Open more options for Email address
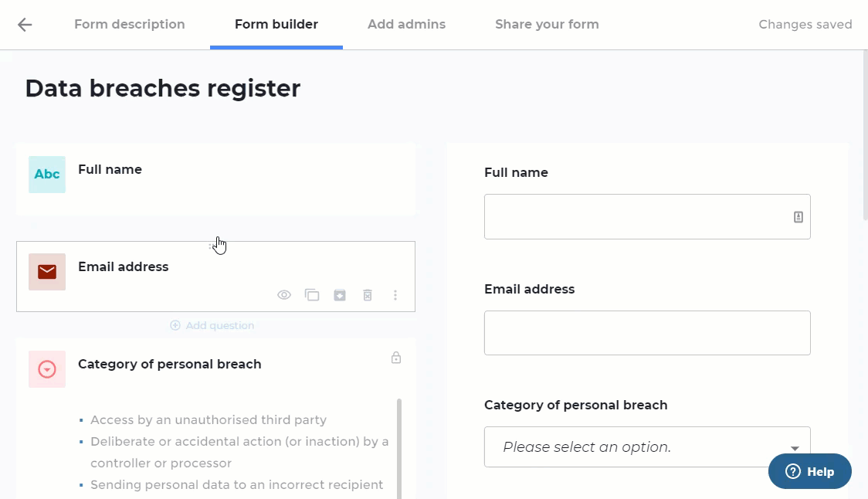The height and width of the screenshot is (499, 868). [395, 295]
